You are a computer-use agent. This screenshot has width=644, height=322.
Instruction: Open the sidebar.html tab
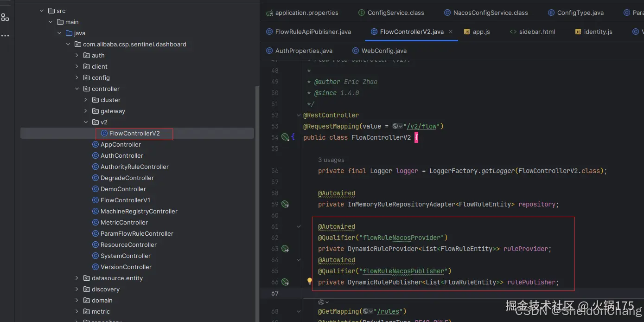pos(532,32)
